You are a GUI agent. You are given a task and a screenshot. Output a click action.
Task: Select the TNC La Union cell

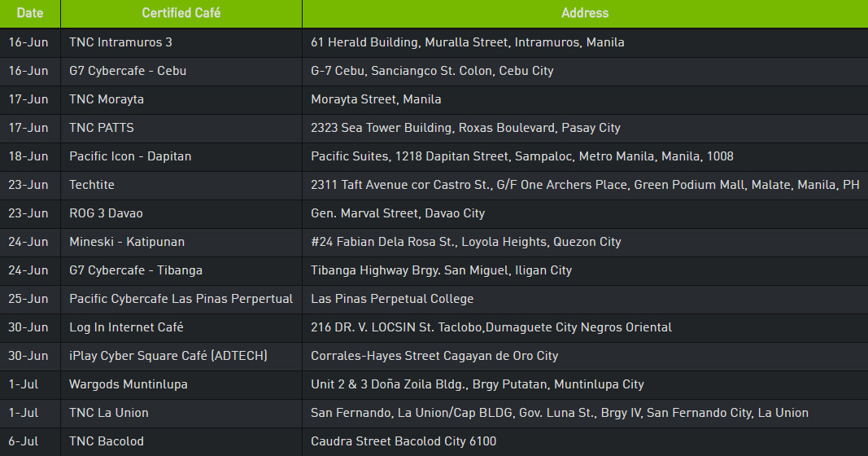click(x=181, y=414)
